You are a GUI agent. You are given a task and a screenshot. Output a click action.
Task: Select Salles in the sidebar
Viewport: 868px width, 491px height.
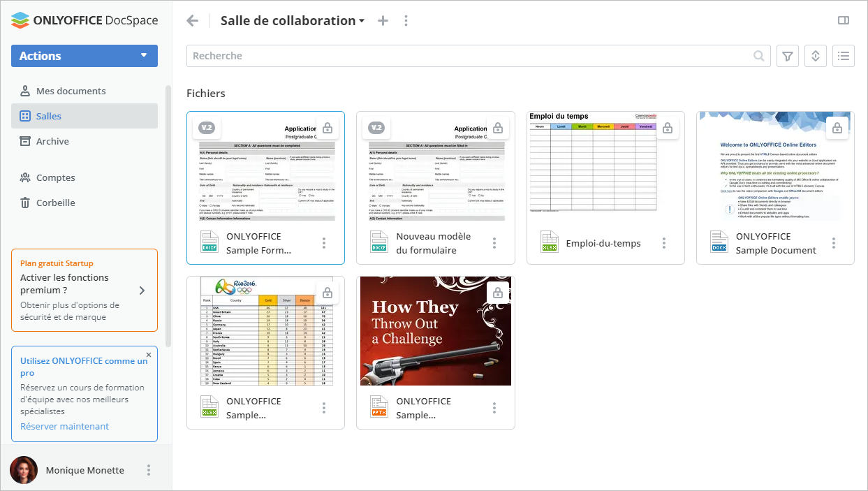(x=84, y=116)
